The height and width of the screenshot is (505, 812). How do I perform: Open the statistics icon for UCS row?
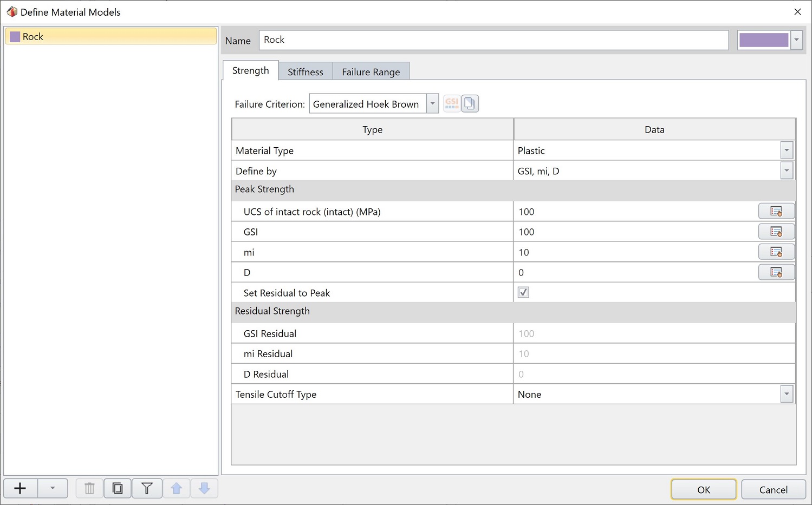(x=776, y=211)
